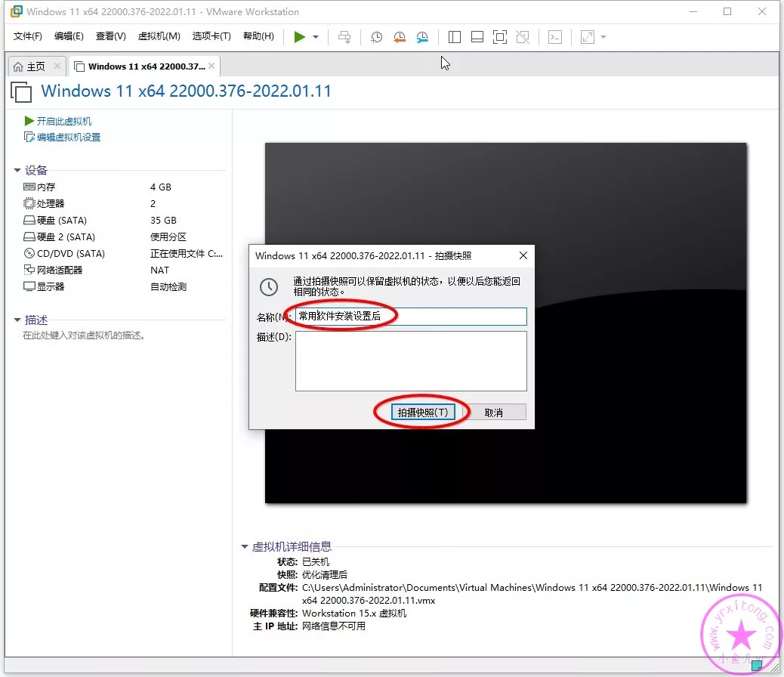Open the power options dropdown arrow
The width and height of the screenshot is (784, 677).
[316, 37]
